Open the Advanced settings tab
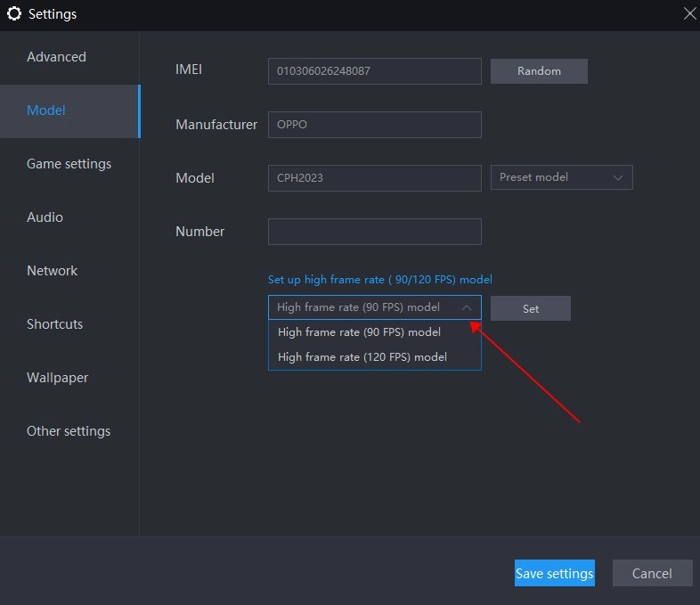This screenshot has width=700, height=605. pos(56,57)
